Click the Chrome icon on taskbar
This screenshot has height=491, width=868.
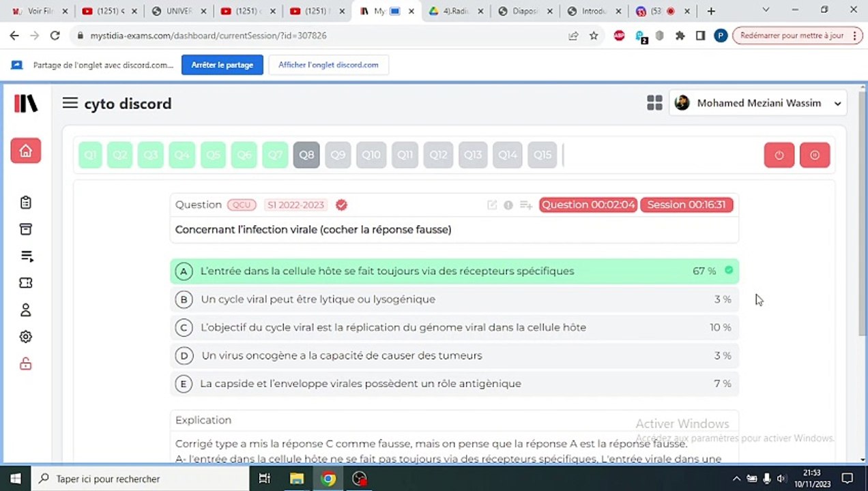pos(328,479)
